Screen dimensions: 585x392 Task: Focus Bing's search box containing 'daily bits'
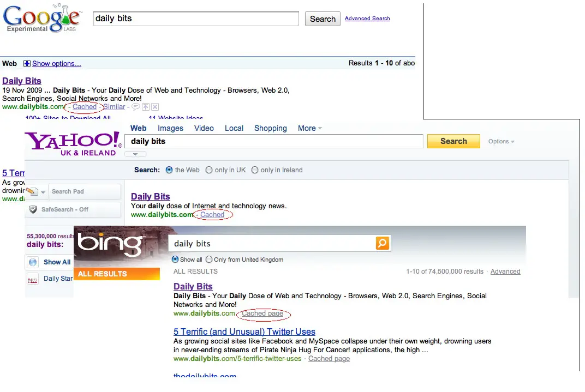272,244
